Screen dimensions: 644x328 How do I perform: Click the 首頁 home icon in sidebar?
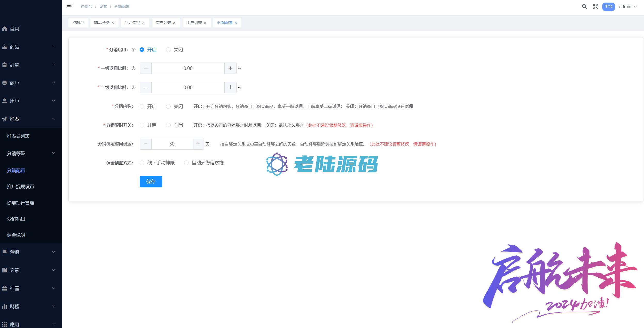pos(4,29)
